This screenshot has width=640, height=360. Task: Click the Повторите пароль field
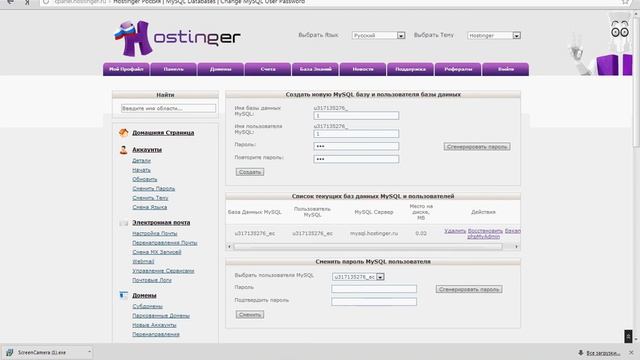pyautogui.click(x=356, y=159)
